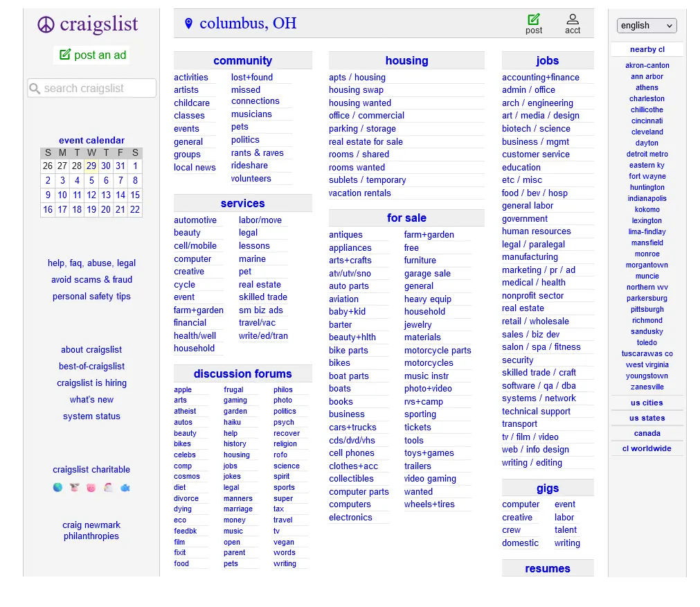700x607 pixels.
Task: Expand the cl worldwide section
Action: 647,448
